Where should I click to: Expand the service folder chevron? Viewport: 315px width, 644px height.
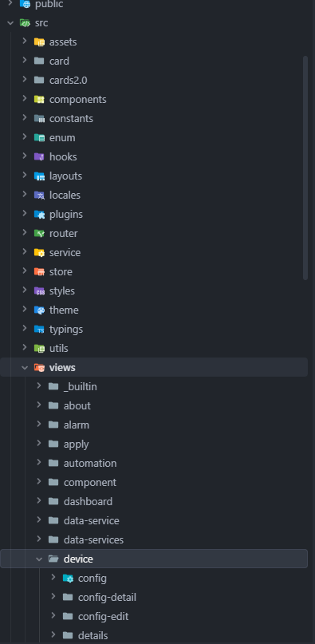click(25, 251)
